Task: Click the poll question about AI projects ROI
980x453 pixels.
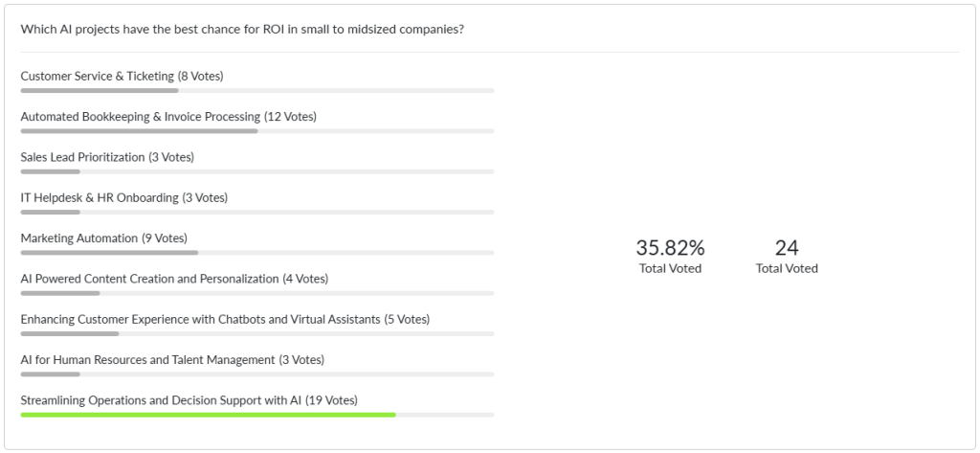Action: 242,30
